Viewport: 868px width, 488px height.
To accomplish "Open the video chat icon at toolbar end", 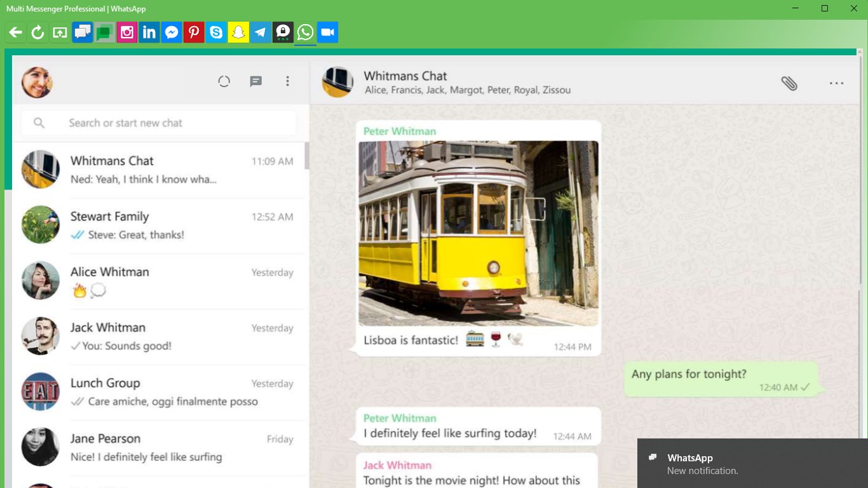I will point(327,32).
